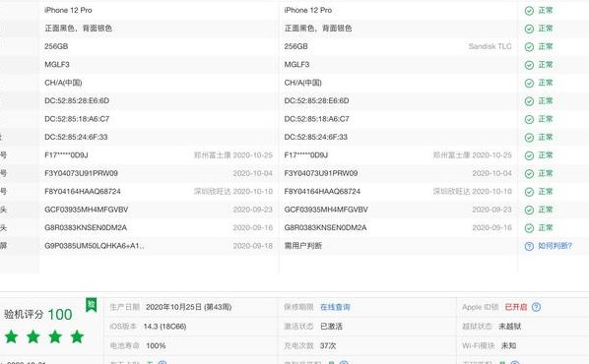Click left-column F17*****0D9J serial number

(66, 155)
